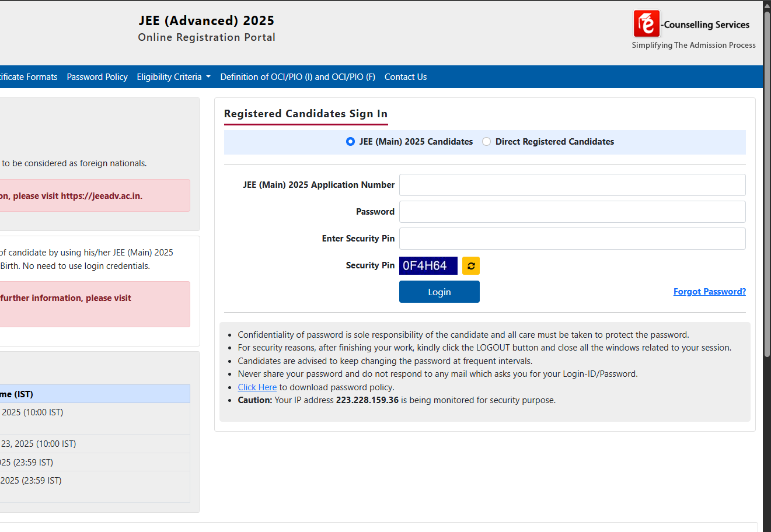
Task: Focus the JEE (Main) 2025 Application Number field
Action: (x=573, y=185)
